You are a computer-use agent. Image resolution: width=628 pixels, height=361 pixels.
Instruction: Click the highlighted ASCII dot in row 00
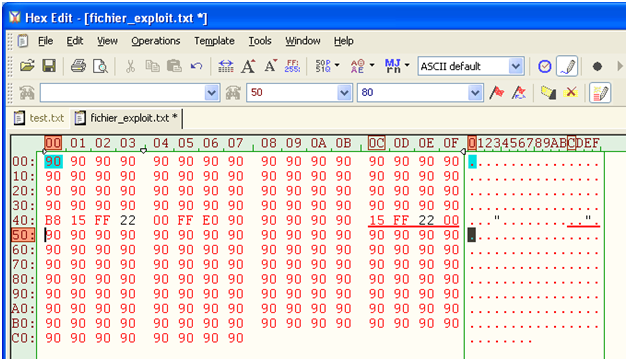pos(473,162)
